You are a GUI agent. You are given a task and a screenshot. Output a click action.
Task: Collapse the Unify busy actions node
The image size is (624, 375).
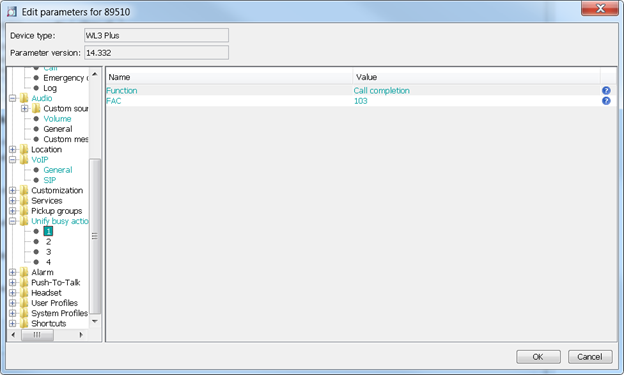[13, 221]
